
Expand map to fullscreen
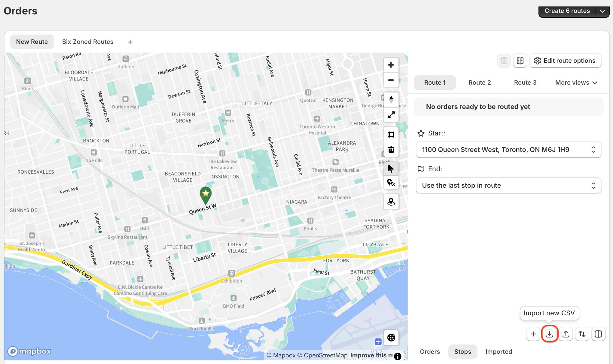(391, 115)
